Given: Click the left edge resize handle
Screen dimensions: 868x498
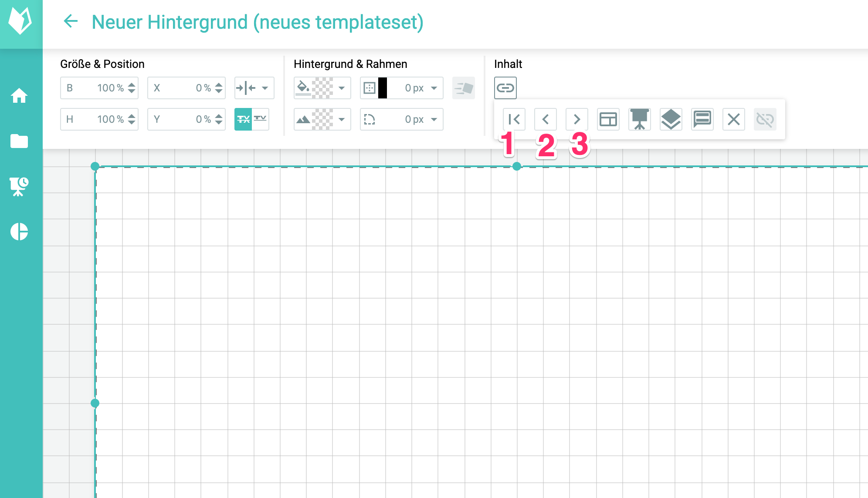Looking at the screenshot, I should point(95,403).
